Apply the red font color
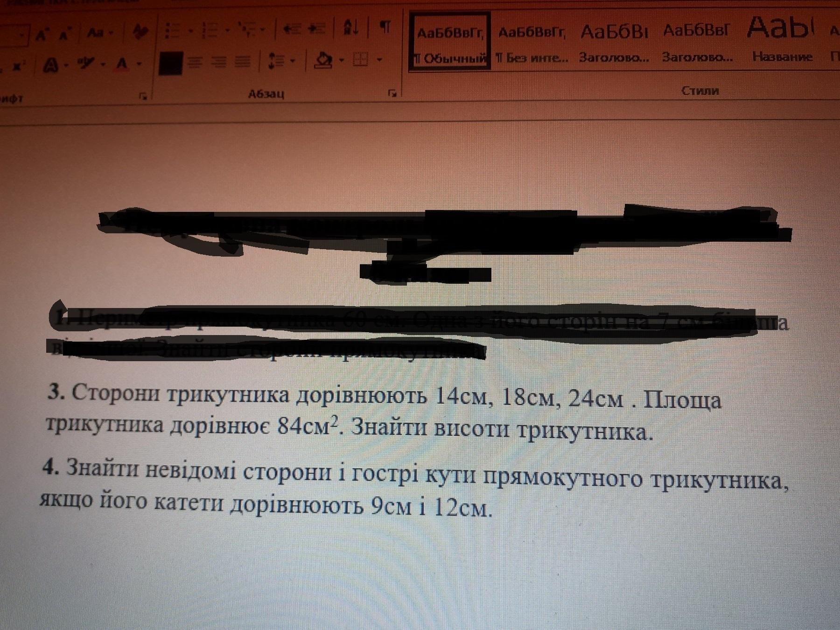 click(122, 63)
